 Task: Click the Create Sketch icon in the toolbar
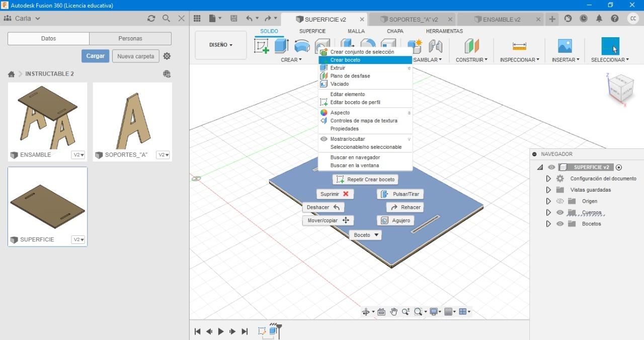262,46
